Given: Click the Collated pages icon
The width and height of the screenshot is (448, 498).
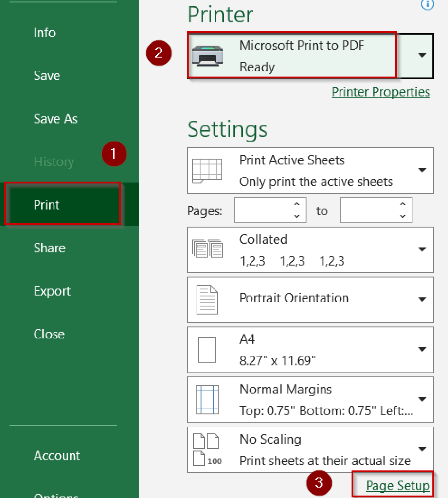Looking at the screenshot, I should click(x=208, y=249).
